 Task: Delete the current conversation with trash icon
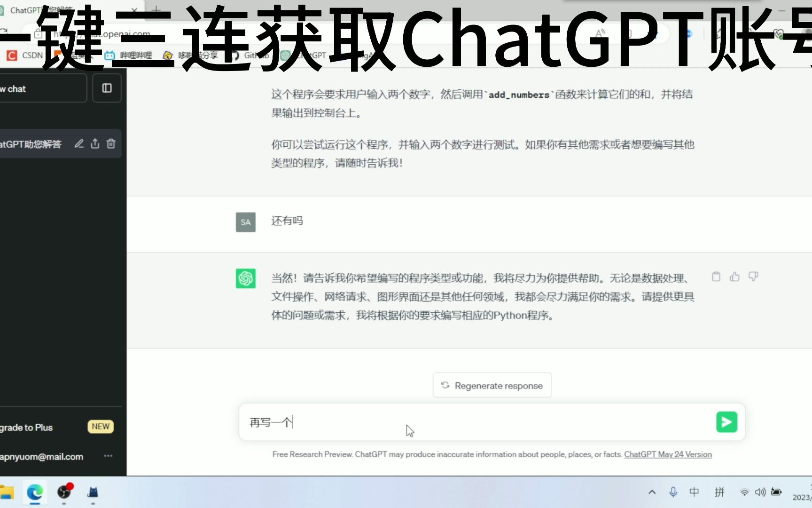click(111, 143)
